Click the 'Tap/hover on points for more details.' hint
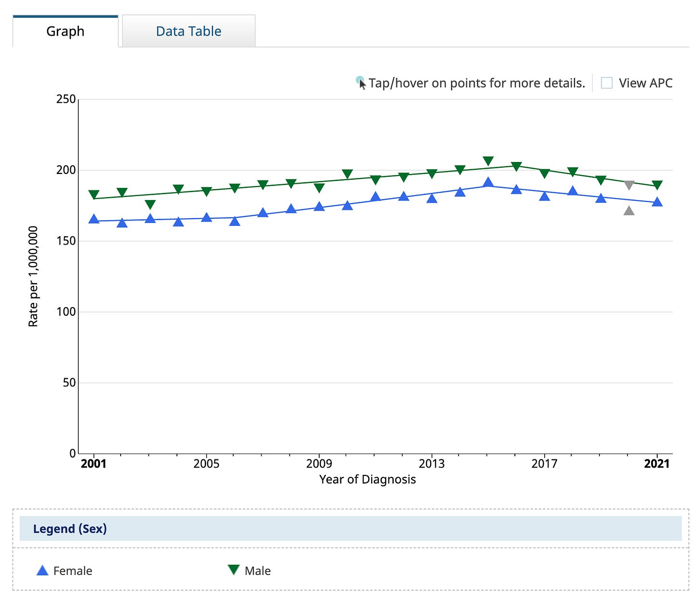The height and width of the screenshot is (596, 700). pos(477,83)
